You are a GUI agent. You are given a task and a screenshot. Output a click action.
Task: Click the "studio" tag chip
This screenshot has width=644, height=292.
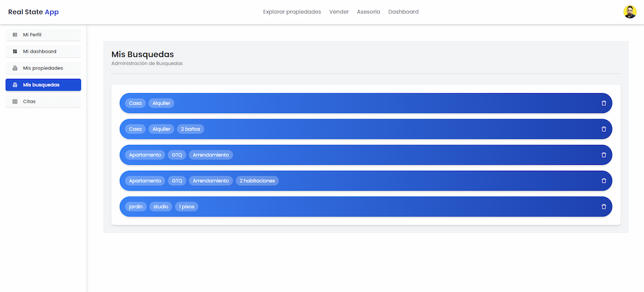click(x=160, y=207)
